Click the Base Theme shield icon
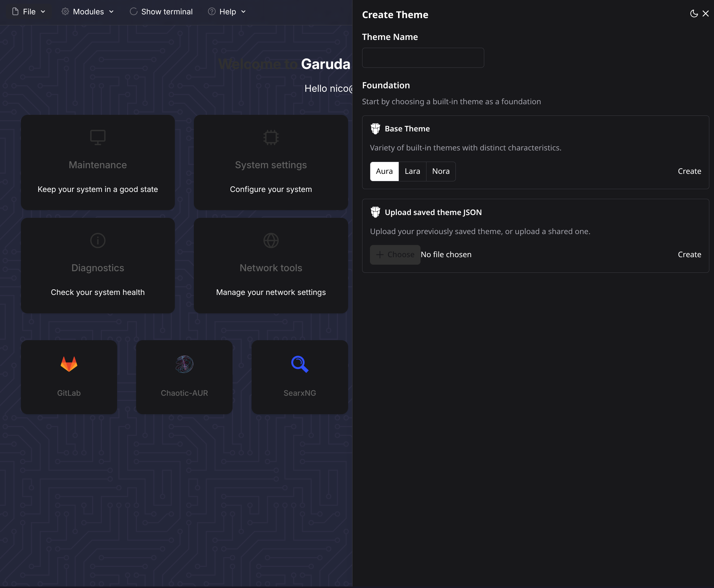The width and height of the screenshot is (714, 588). [x=375, y=129]
